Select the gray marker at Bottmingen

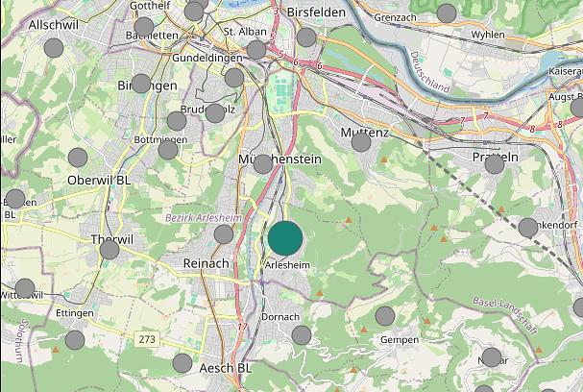point(168,150)
